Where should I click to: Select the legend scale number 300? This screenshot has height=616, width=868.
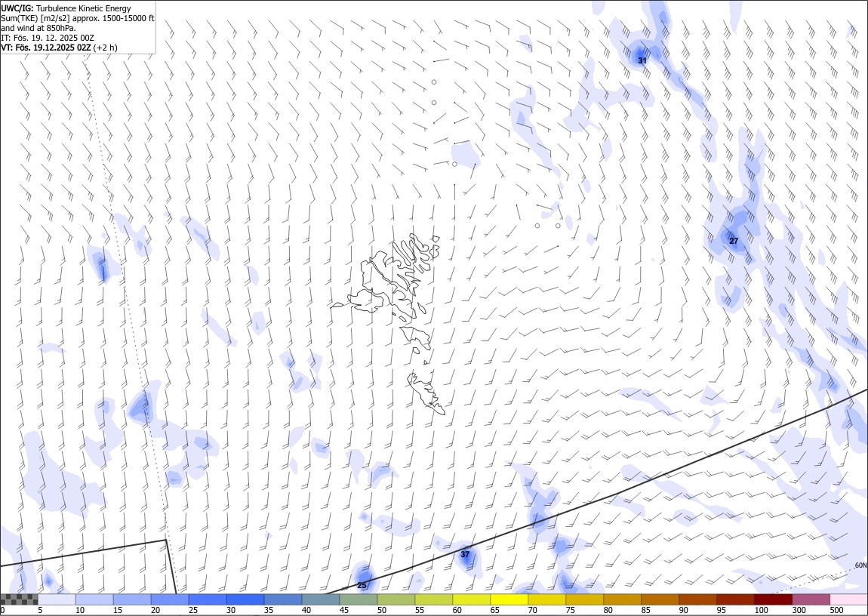(799, 610)
